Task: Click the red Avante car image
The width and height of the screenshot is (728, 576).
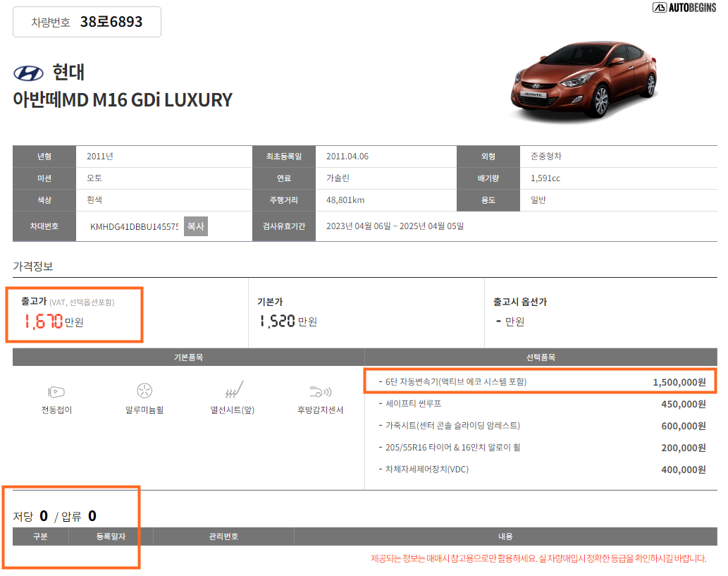Action: pyautogui.click(x=584, y=80)
